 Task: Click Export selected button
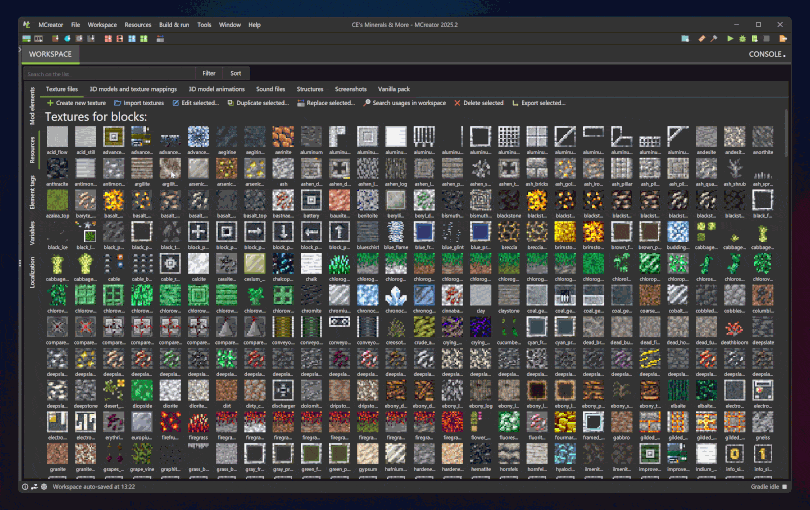[539, 103]
